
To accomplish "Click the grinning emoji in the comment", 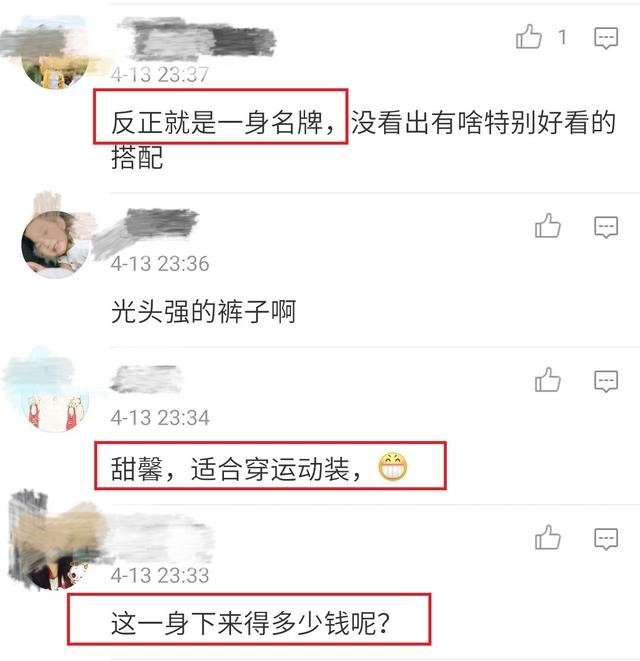I will pyautogui.click(x=393, y=467).
